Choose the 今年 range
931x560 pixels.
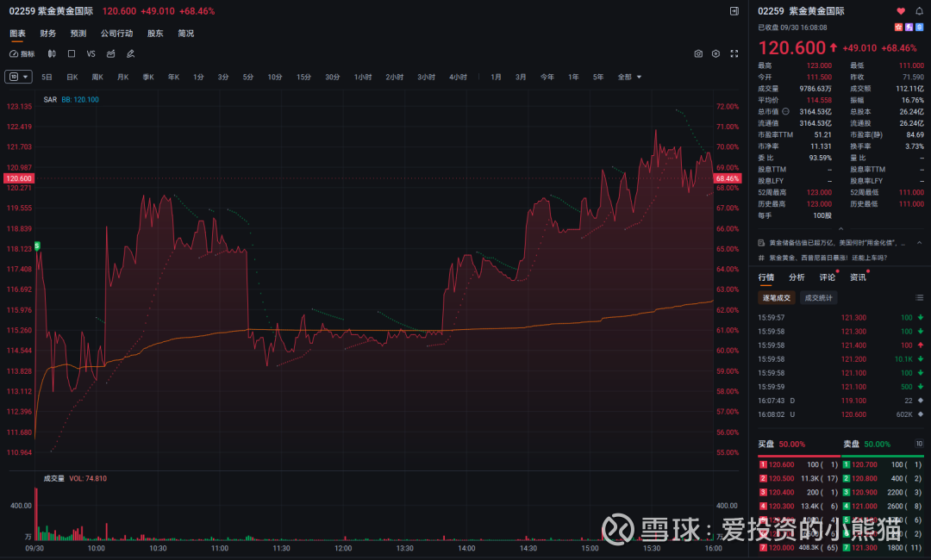click(x=547, y=78)
